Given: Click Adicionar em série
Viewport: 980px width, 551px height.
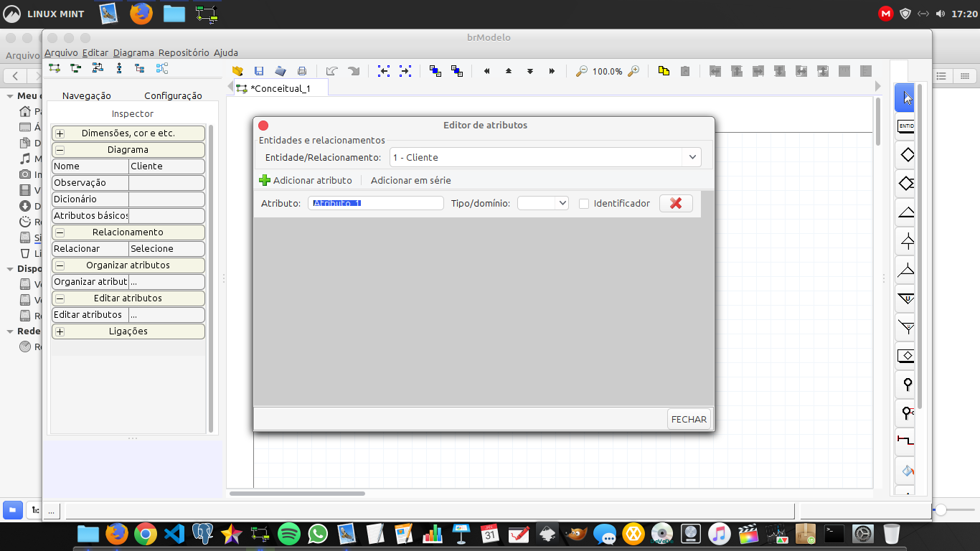Looking at the screenshot, I should [410, 180].
